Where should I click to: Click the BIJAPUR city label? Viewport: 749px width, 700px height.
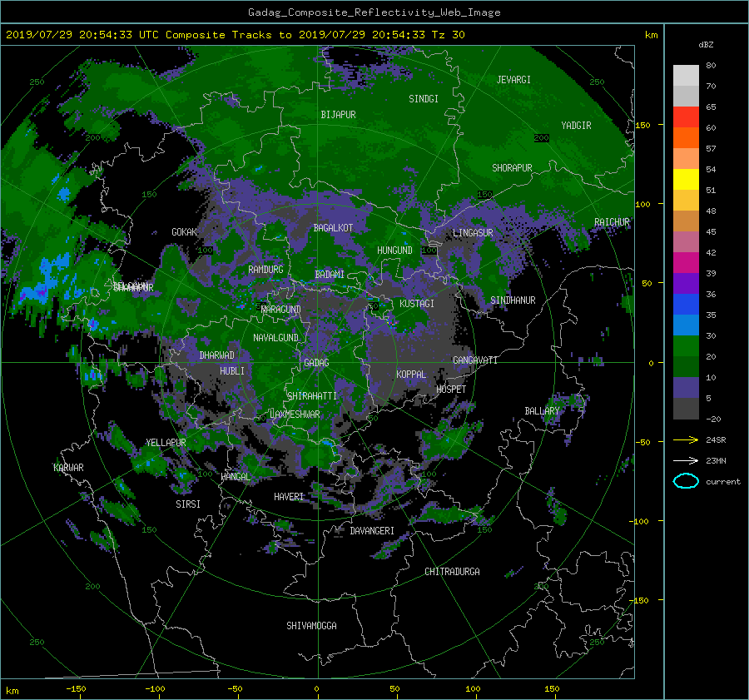338,115
